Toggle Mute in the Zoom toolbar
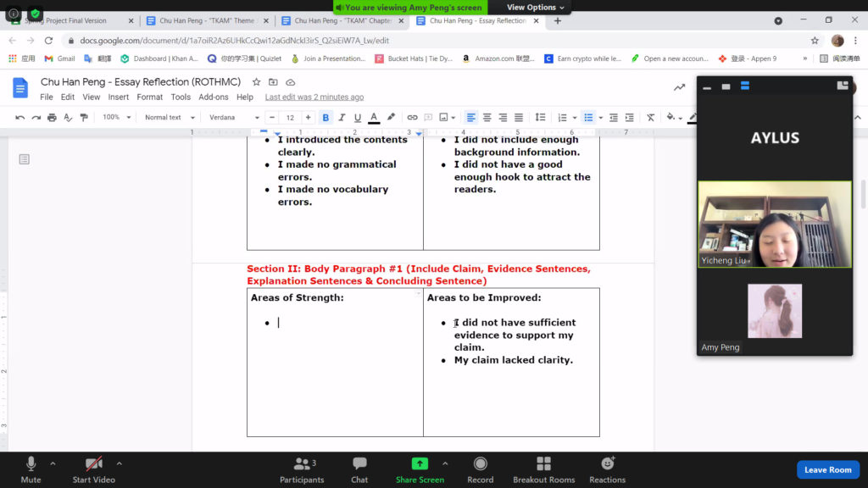Screen dimensions: 868x488 coord(31,469)
